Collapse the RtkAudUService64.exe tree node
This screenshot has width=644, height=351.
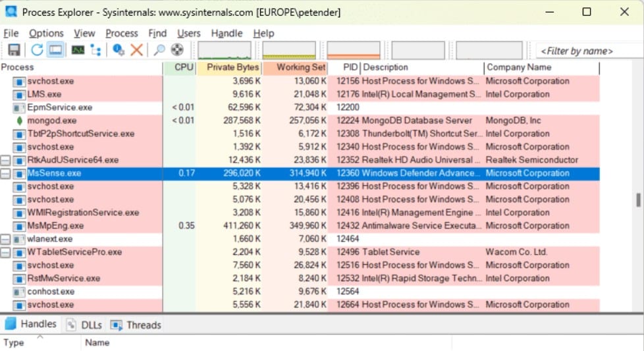[x=5, y=160]
